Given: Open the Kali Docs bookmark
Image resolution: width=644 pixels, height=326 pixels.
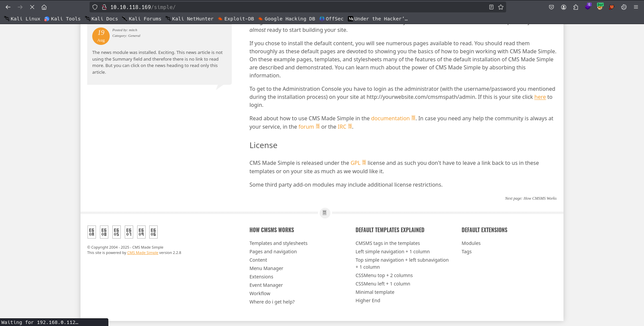Looking at the screenshot, I should click(101, 19).
